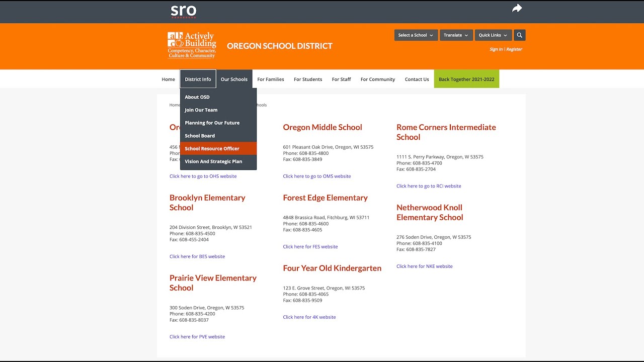Open the District Info menu

[x=198, y=79]
